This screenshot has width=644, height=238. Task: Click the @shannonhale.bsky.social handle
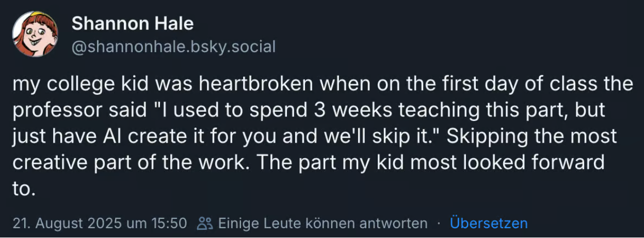click(x=173, y=47)
